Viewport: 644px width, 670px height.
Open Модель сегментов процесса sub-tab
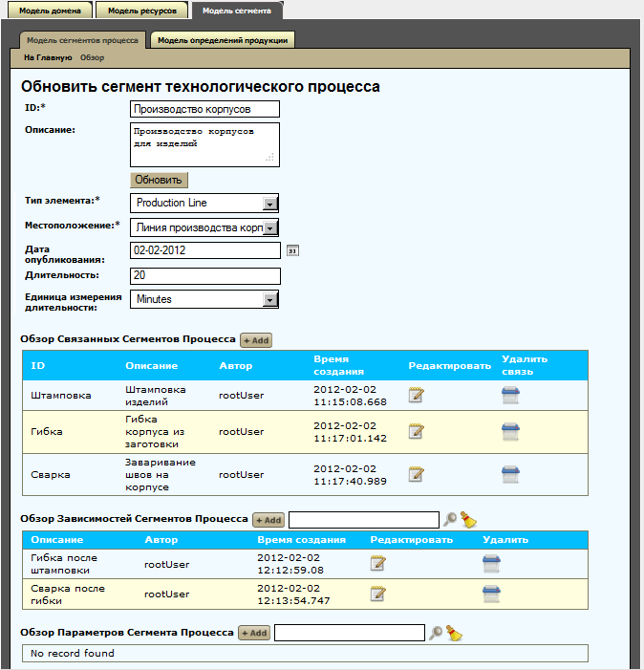(82, 40)
